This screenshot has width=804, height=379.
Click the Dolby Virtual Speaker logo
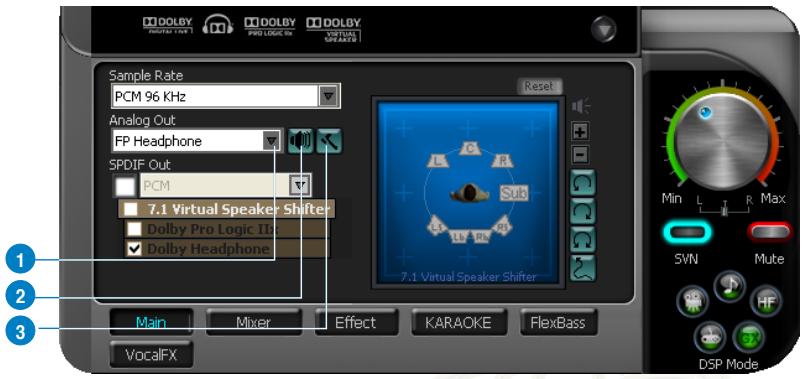coord(334,29)
